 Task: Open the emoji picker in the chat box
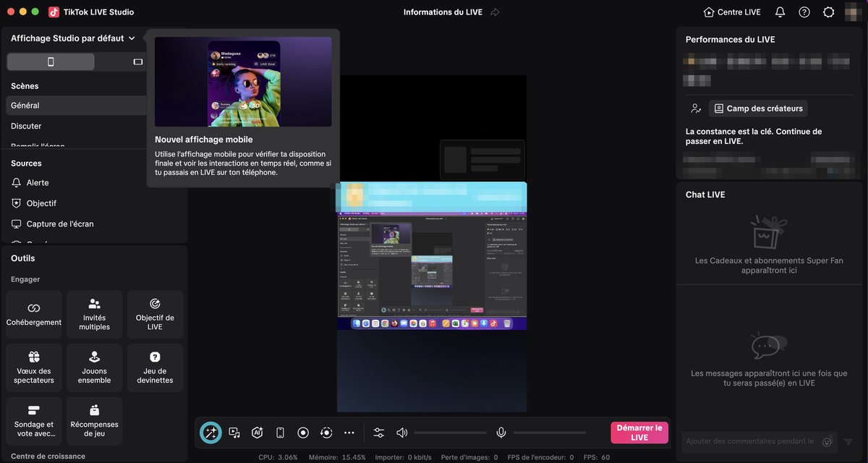coord(827,441)
